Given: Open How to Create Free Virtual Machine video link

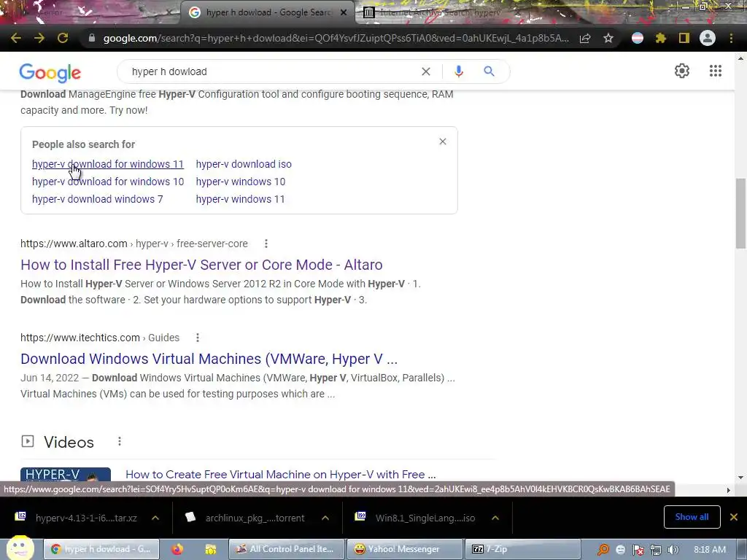Looking at the screenshot, I should (281, 475).
